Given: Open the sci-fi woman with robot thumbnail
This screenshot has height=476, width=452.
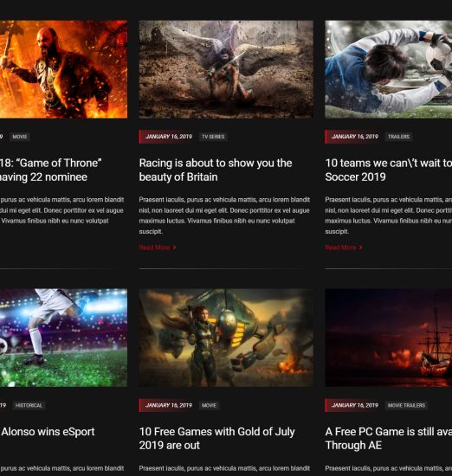Looking at the screenshot, I should (226, 338).
